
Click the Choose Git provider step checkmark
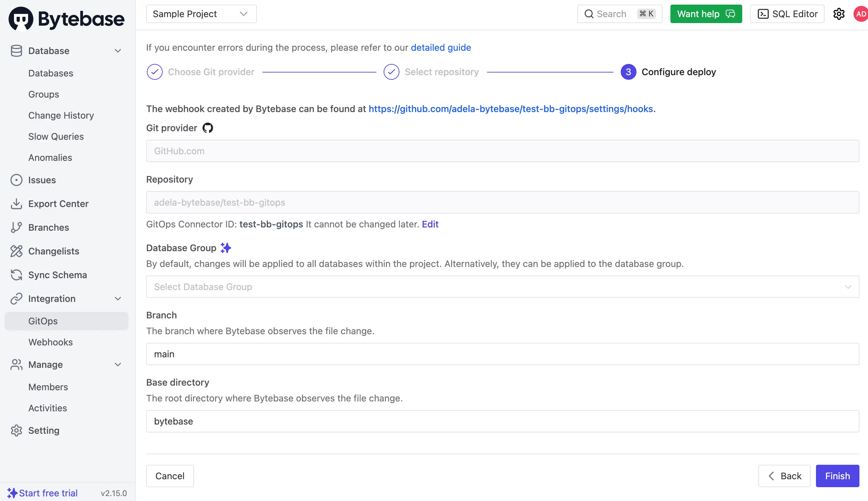click(155, 72)
